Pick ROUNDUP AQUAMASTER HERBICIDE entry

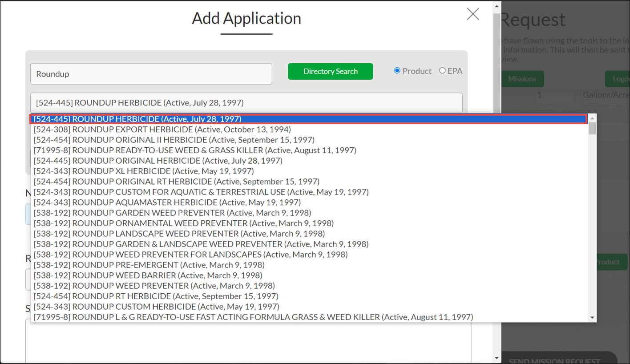pos(309,202)
